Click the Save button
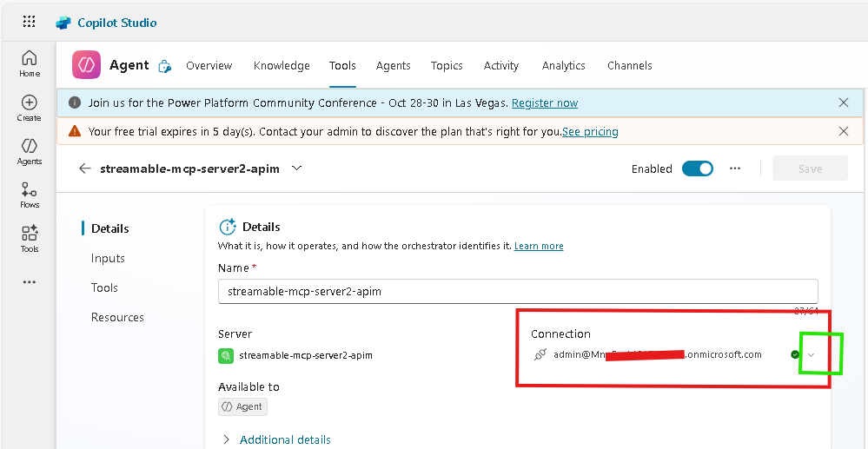This screenshot has width=868, height=449. coord(810,168)
